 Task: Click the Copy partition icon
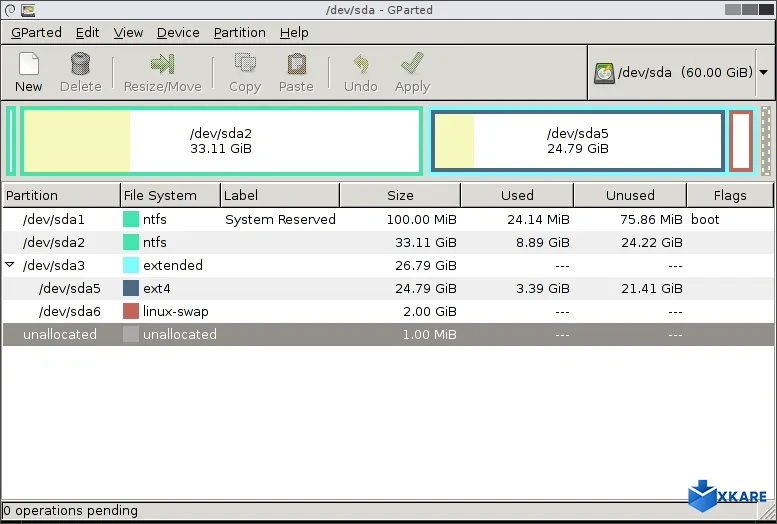244,65
